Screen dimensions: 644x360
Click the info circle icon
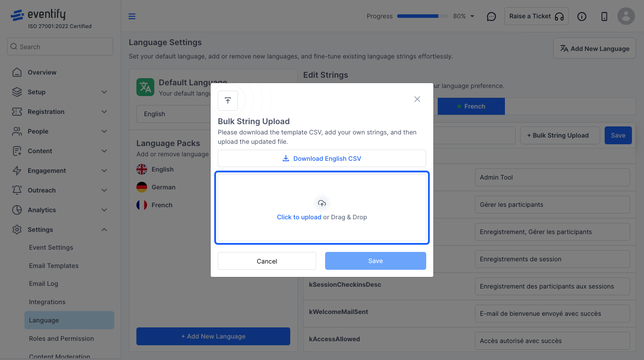coord(582,17)
